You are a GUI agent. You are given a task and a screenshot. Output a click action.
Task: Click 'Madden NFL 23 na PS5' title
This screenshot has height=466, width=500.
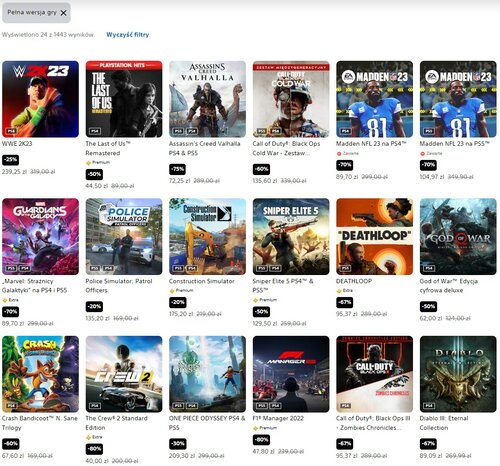(455, 144)
